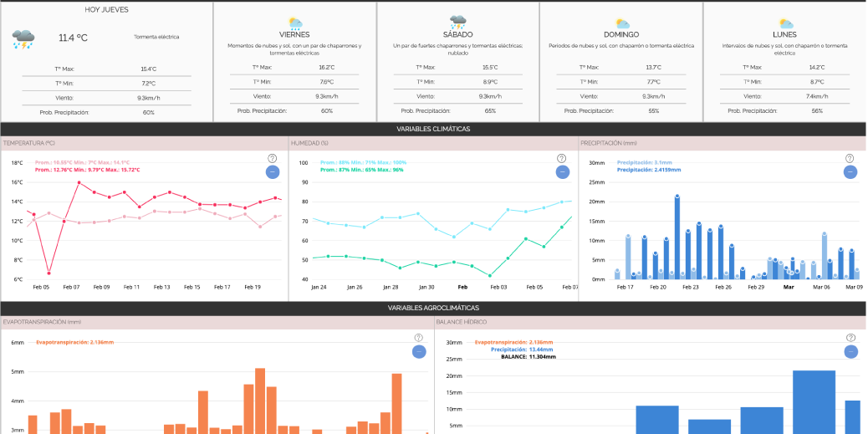This screenshot has height=434, width=868.
Task: Select the VIERNES day heading
Action: coord(294,34)
